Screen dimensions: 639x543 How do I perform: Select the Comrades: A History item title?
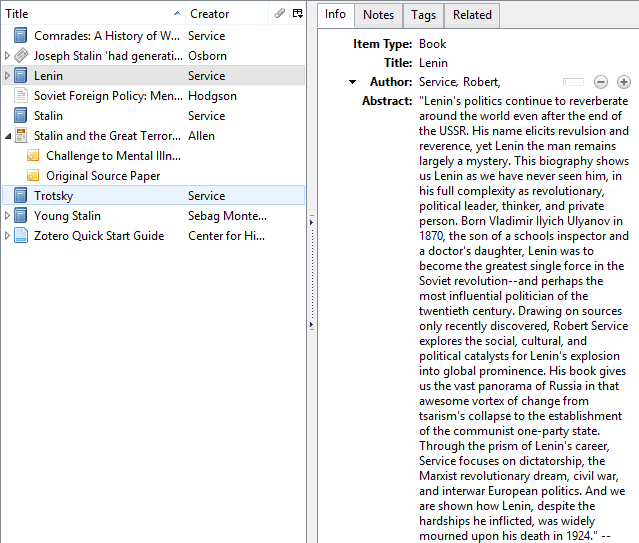(107, 36)
